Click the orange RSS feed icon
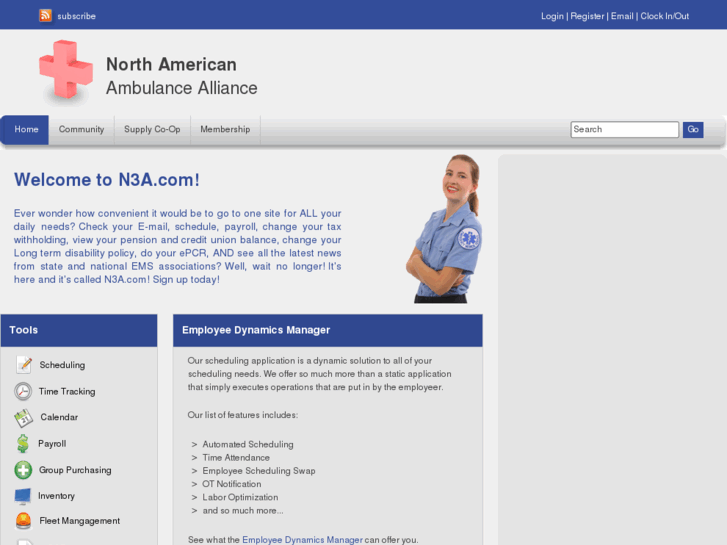The image size is (727, 545). coord(45,16)
